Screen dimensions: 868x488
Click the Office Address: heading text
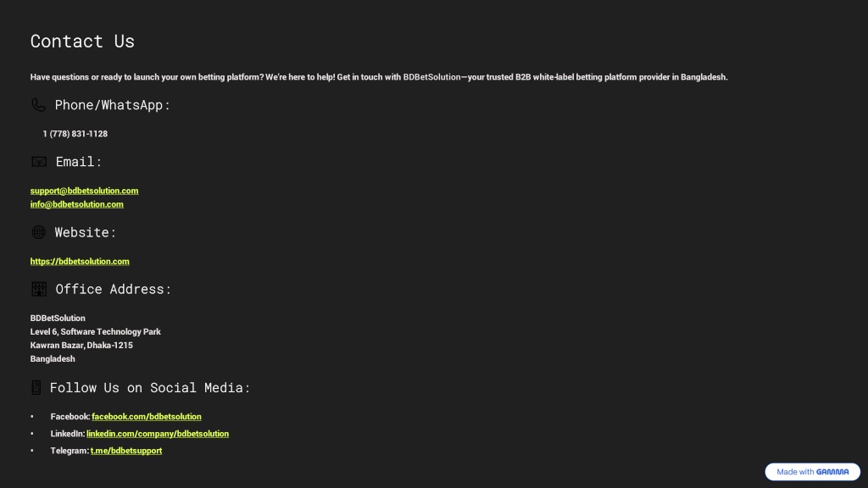114,289
